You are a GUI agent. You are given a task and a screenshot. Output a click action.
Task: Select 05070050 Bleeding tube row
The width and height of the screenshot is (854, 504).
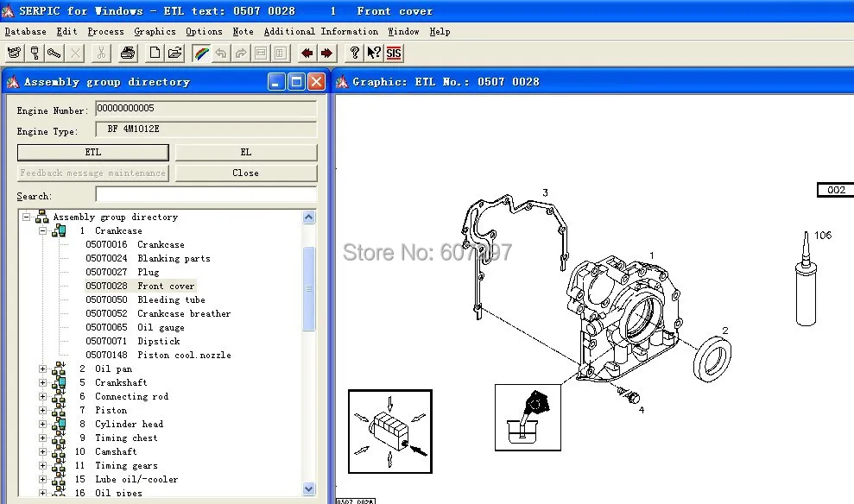[x=145, y=299]
